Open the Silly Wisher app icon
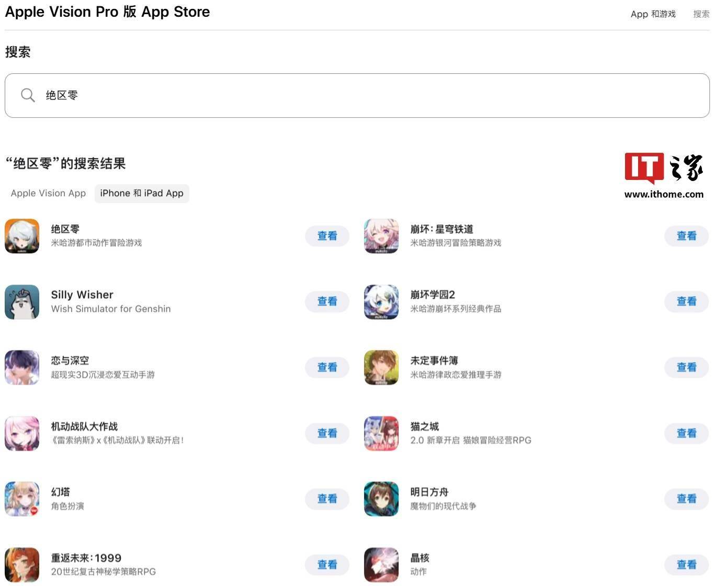 point(22,302)
